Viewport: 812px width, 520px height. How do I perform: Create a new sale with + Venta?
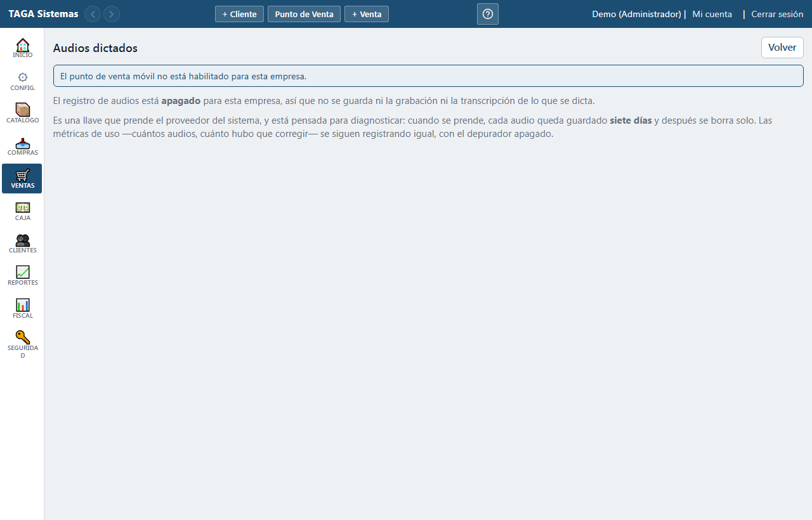[x=367, y=14]
